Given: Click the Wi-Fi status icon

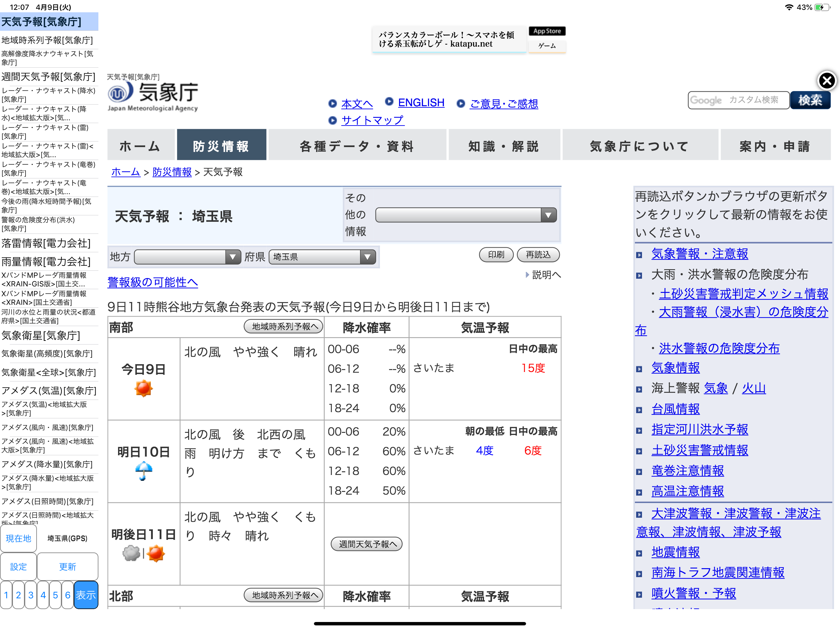Looking at the screenshot, I should click(x=789, y=7).
